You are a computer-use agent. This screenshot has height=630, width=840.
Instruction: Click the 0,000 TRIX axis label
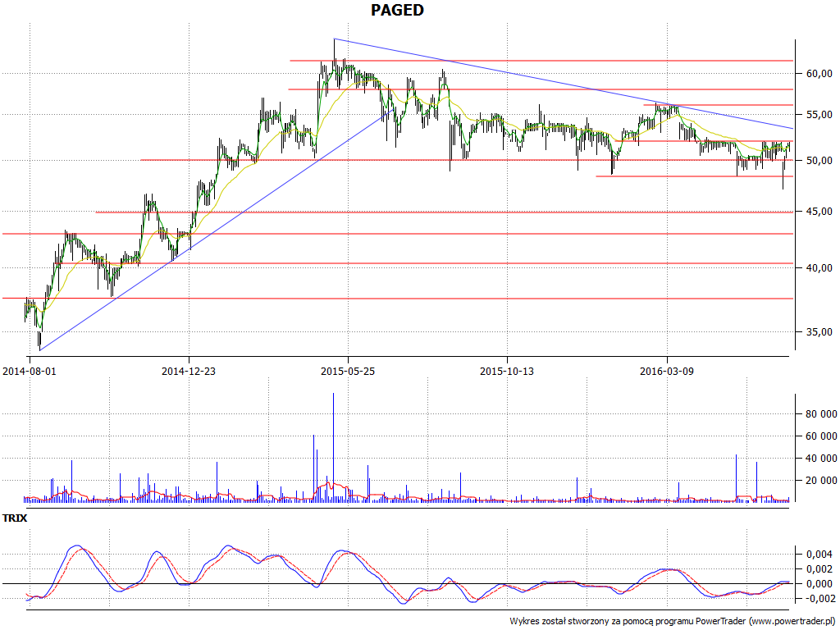pyautogui.click(x=819, y=584)
